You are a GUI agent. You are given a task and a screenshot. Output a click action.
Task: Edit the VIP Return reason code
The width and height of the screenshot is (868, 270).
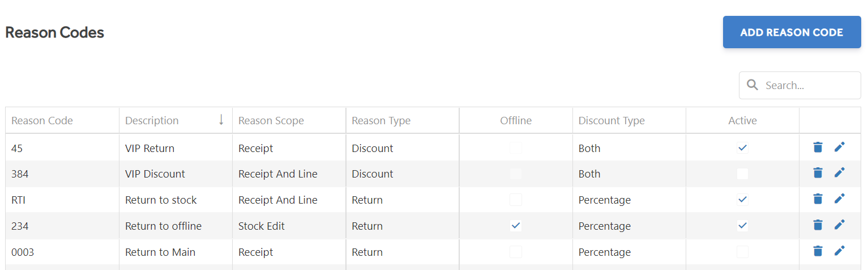tap(839, 147)
